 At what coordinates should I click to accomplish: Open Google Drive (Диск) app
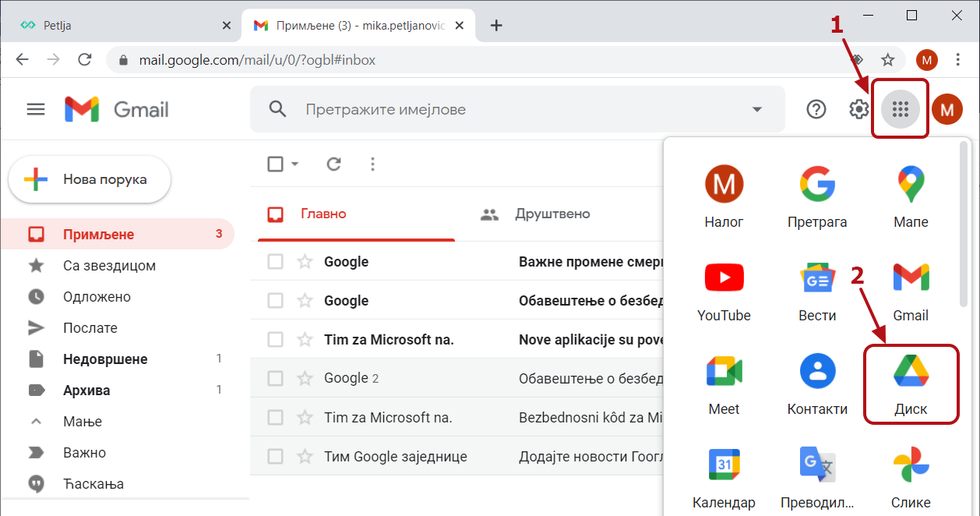pos(911,384)
